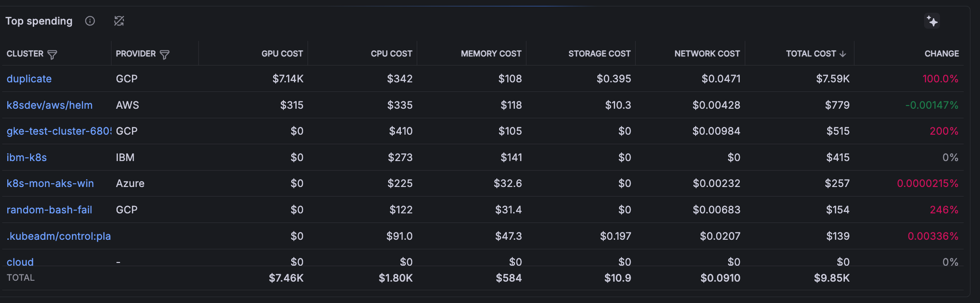
Task: Sort by Storage Cost column header
Action: 599,54
